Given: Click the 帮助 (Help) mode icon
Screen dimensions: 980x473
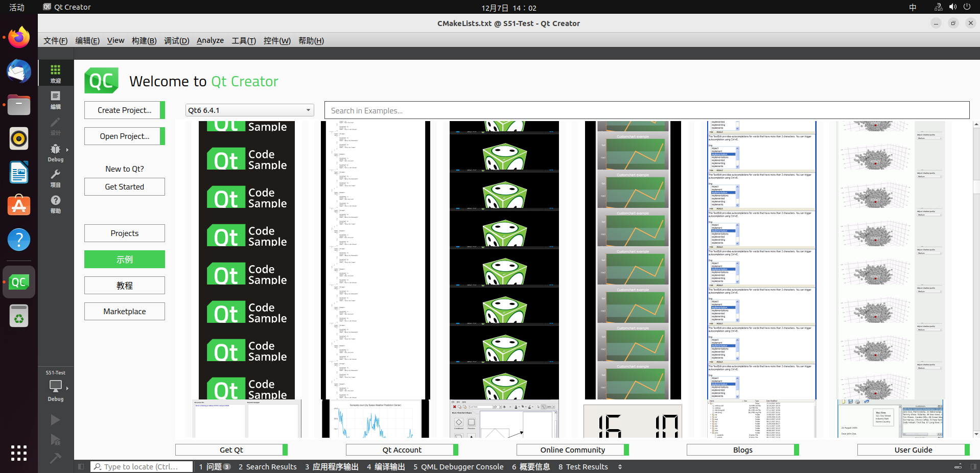Looking at the screenshot, I should pos(55,204).
